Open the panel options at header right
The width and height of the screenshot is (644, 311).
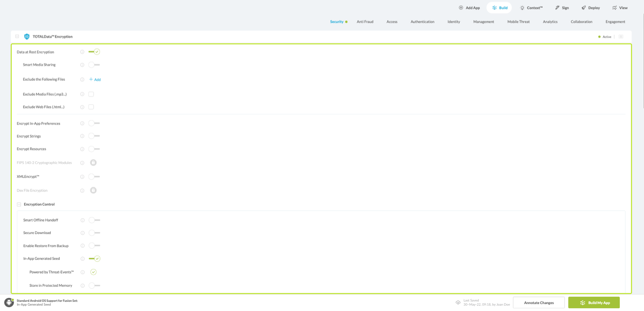pos(621,37)
